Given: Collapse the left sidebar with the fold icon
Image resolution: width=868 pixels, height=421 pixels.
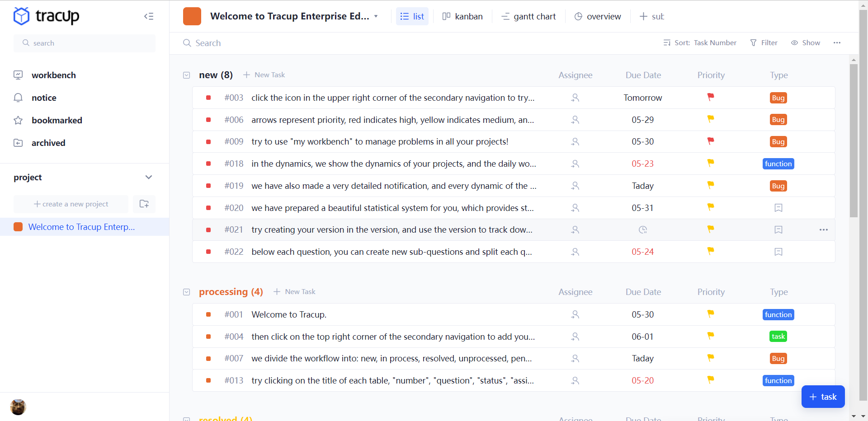Looking at the screenshot, I should pos(149,16).
